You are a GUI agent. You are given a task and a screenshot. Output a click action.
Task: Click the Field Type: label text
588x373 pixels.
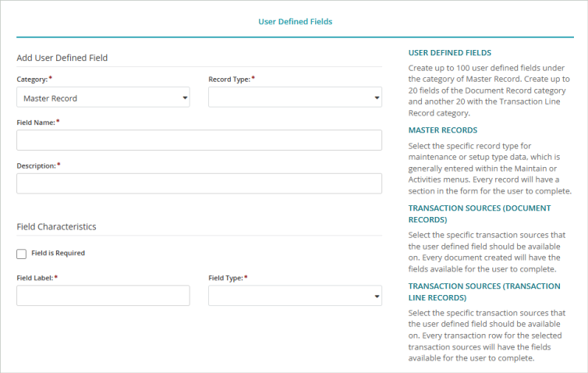pos(225,278)
